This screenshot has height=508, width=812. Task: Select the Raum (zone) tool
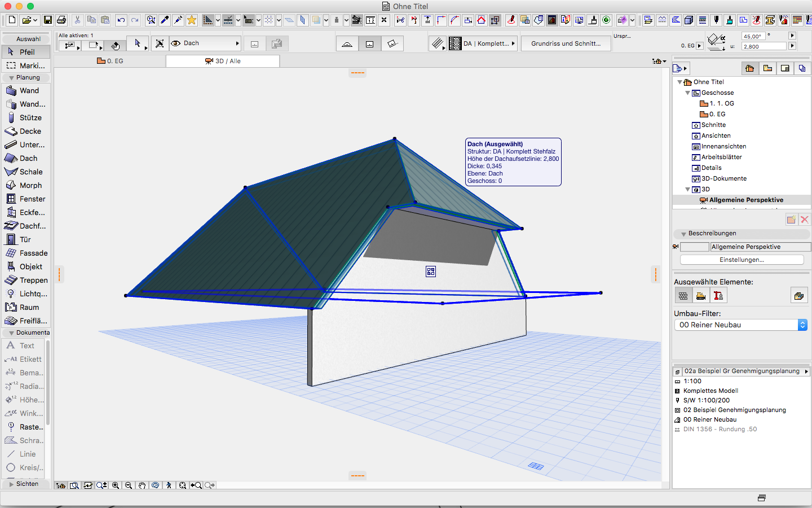pyautogui.click(x=26, y=307)
